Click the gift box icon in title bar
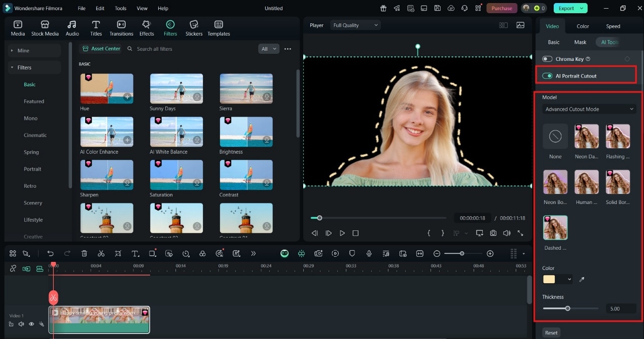This screenshot has width=644, height=339. [384, 8]
